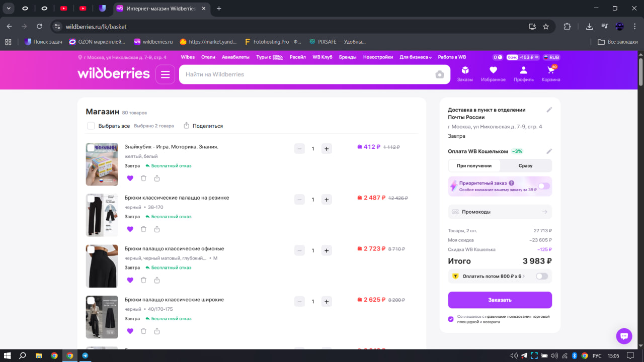Toggle the Приоритетный заказ switch

tap(544, 186)
